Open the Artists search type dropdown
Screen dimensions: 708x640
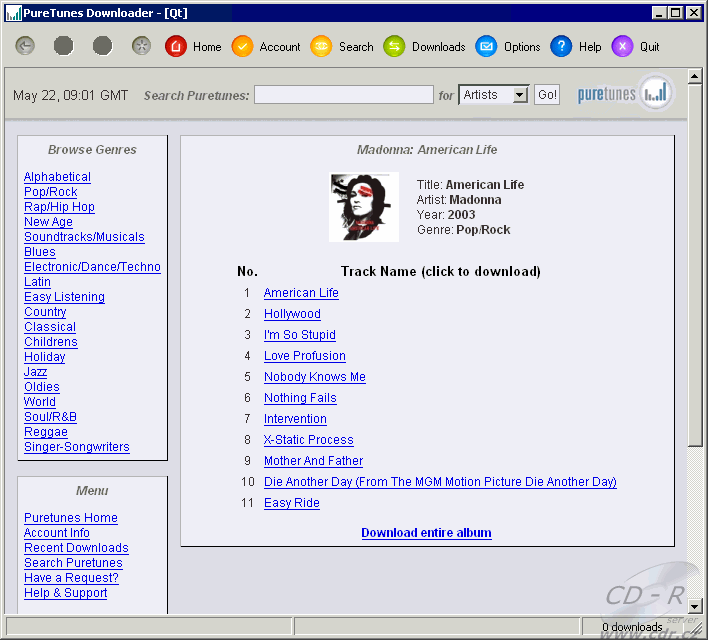[493, 95]
